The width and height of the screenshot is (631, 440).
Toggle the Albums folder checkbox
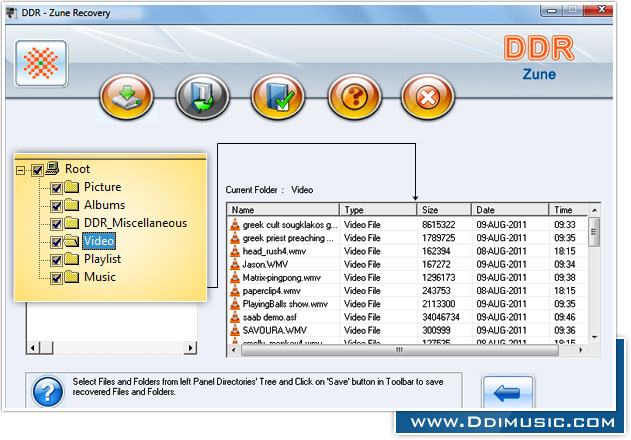pyautogui.click(x=56, y=206)
